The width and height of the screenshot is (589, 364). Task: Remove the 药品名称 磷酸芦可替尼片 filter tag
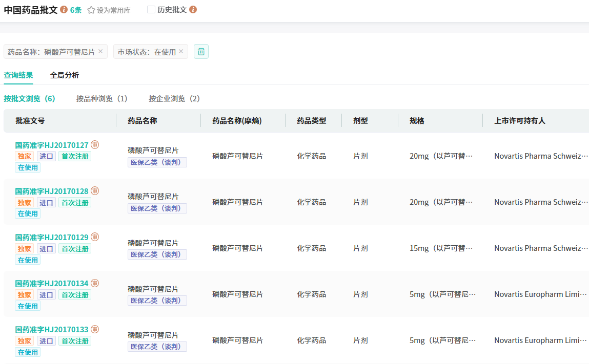coord(100,52)
